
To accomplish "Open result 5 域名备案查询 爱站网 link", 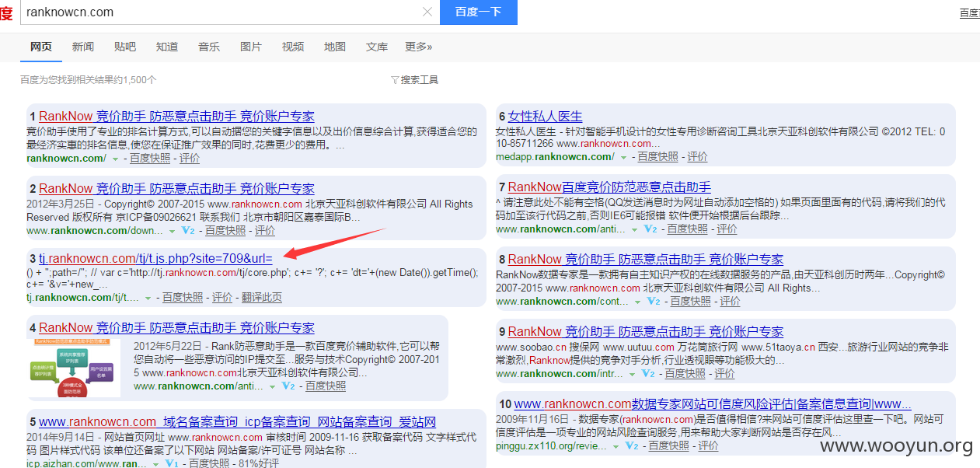I will (237, 422).
